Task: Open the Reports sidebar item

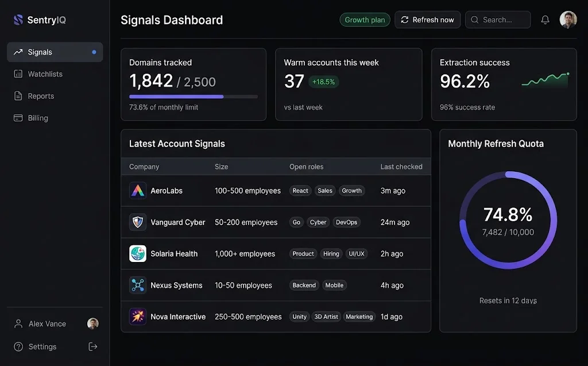Action: pos(55,96)
